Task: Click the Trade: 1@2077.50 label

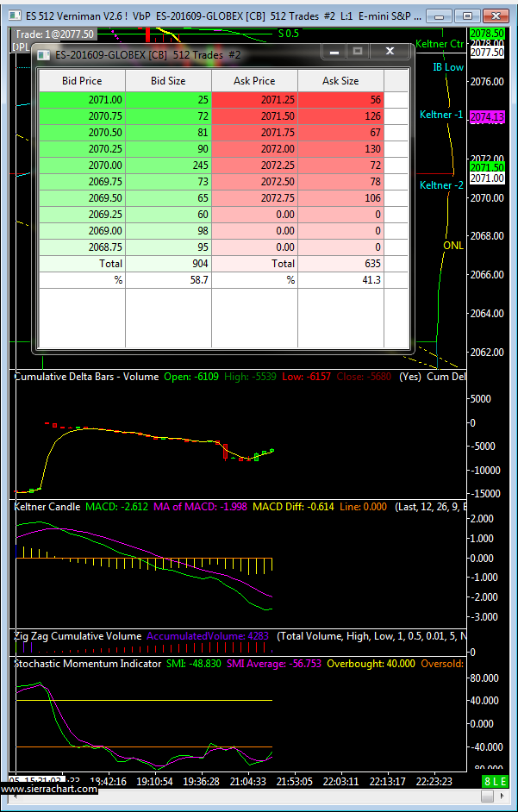Action: [54, 34]
